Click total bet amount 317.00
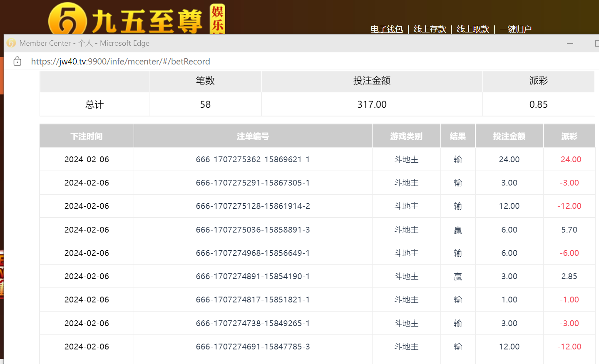 coord(372,104)
